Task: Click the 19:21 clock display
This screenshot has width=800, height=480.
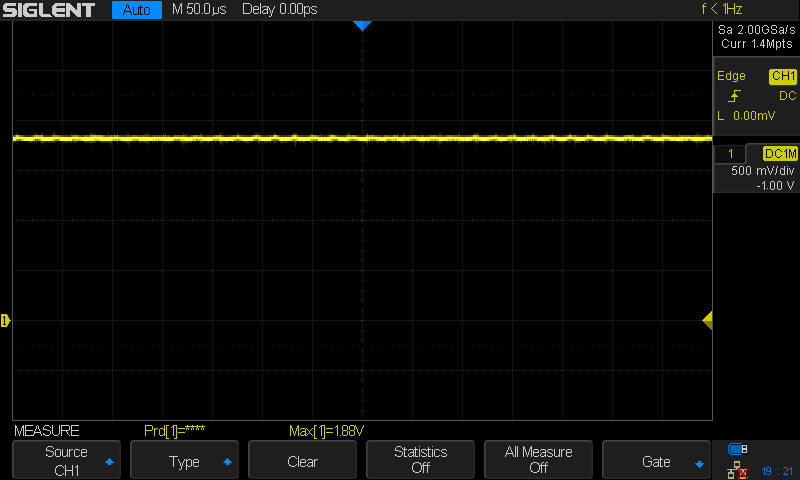Action: coord(778,471)
